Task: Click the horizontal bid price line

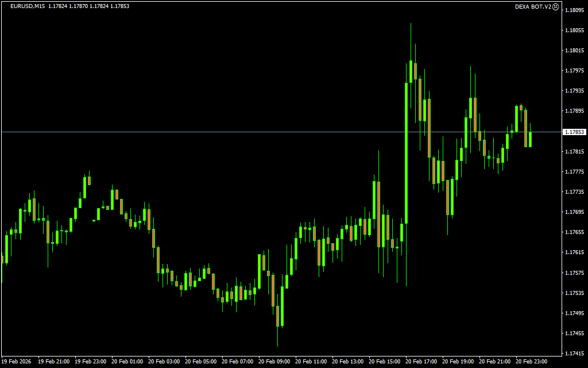Action: tap(230, 132)
